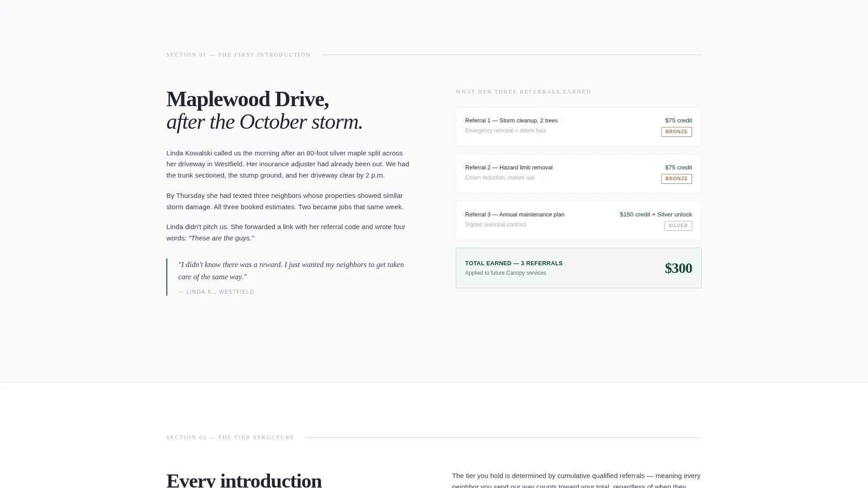Click the 'Maplewood Drive,' heading
This screenshot has width=868, height=488.
[248, 99]
